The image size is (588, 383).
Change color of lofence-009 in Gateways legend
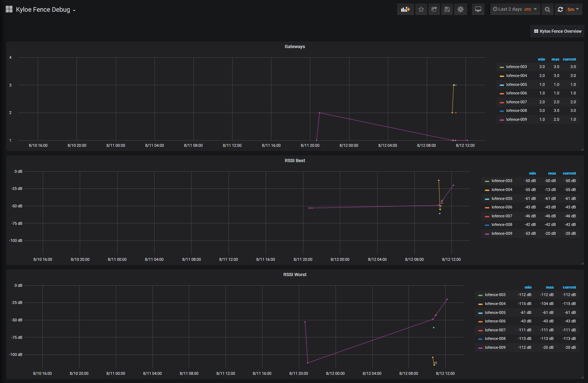coord(502,120)
